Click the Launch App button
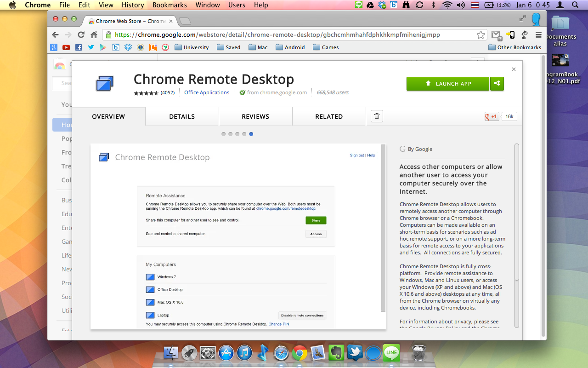This screenshot has width=588, height=368. (x=447, y=84)
